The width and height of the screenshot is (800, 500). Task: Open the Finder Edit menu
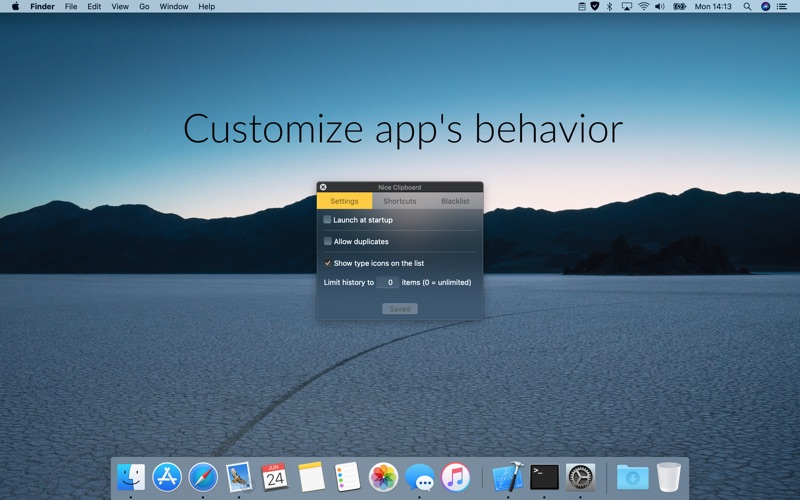coord(94,6)
